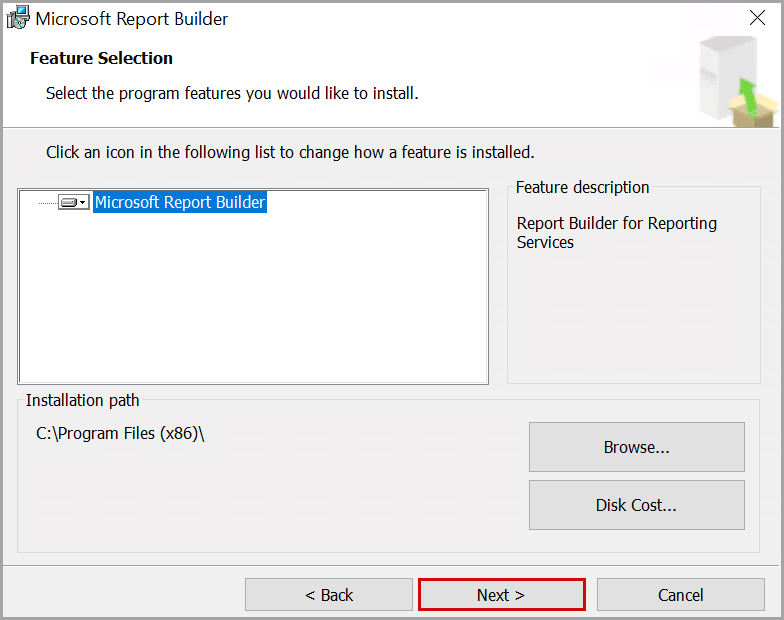Cancel the installation
This screenshot has width=784, height=620.
point(680,595)
